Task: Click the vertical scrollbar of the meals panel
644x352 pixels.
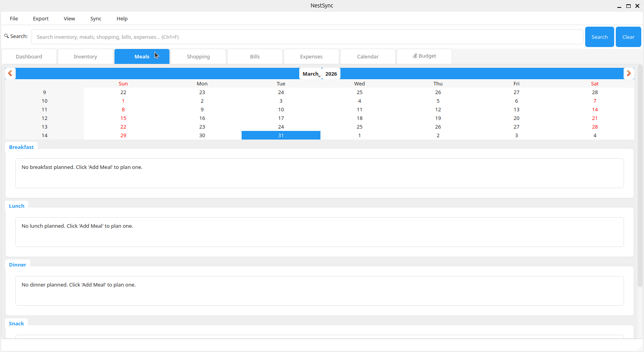Action: (x=640, y=176)
